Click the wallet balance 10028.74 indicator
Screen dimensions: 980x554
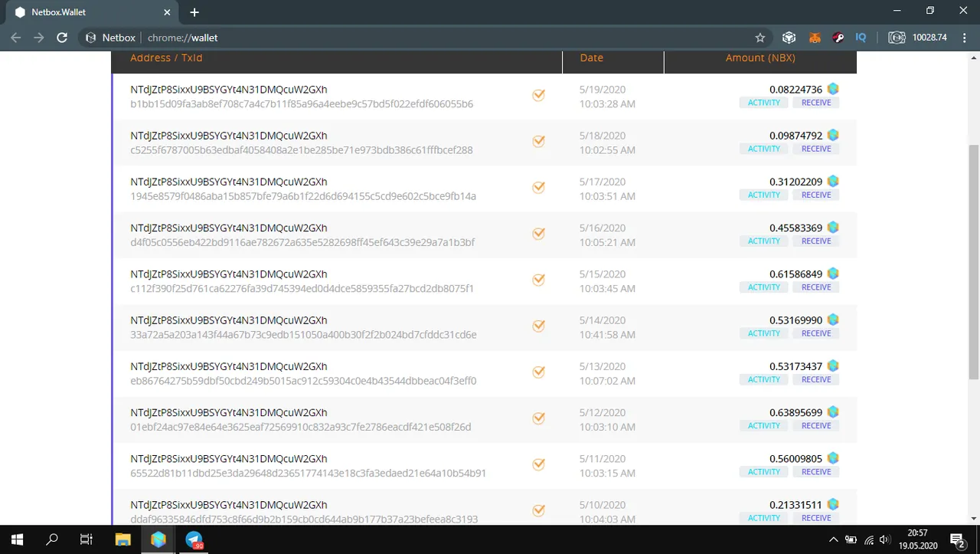918,38
